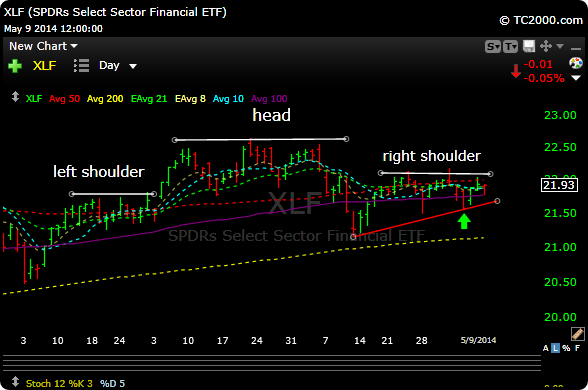Image resolution: width=588 pixels, height=390 pixels.
Task: Click the 23.00 price axis label
Action: pyautogui.click(x=560, y=115)
